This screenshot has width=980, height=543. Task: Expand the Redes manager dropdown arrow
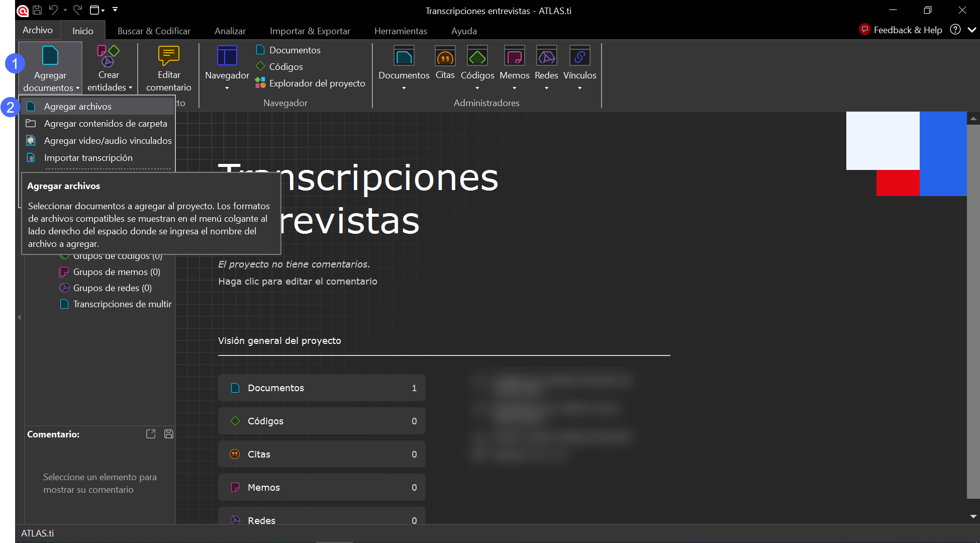point(547,88)
